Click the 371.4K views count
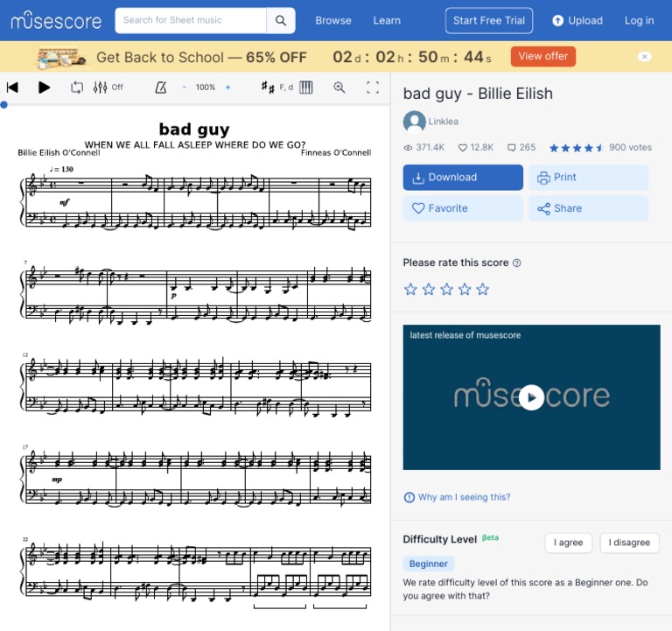The height and width of the screenshot is (631, 672). tap(423, 147)
